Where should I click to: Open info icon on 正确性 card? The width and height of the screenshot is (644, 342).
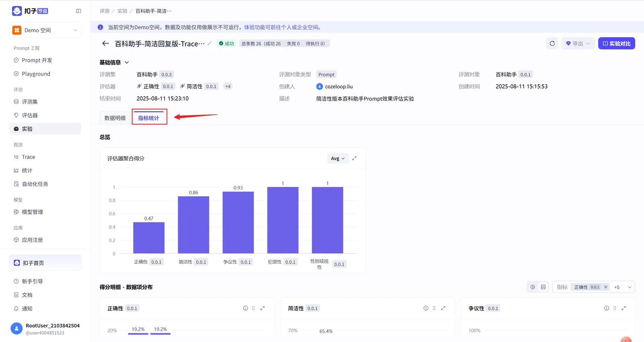[x=246, y=308]
